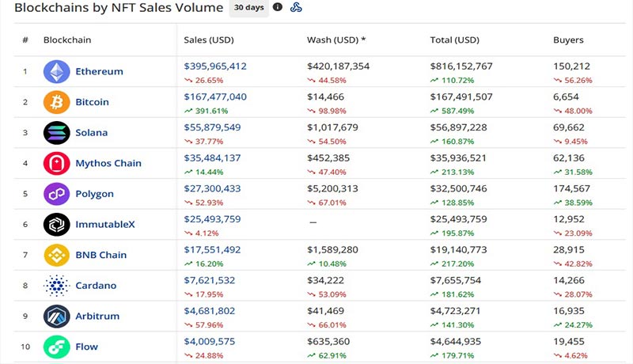Click Polygon sales value $27,300,433
This screenshot has width=633, height=364.
pyautogui.click(x=212, y=188)
